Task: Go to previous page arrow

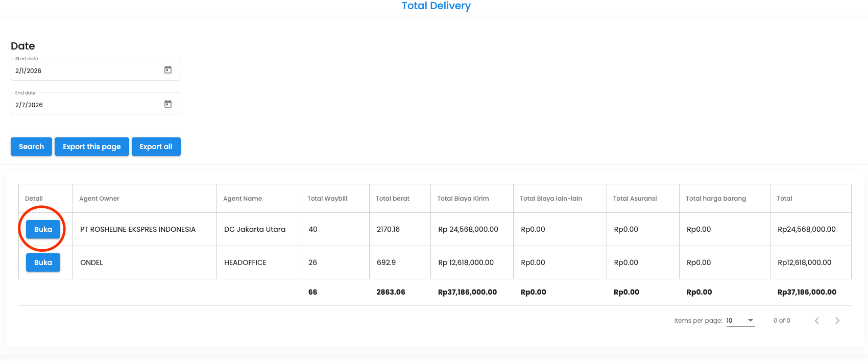Action: coord(817,321)
